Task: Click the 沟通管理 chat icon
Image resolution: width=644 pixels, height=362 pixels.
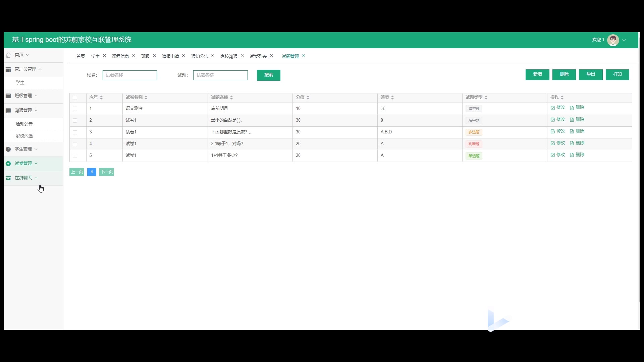Action: tap(8, 111)
